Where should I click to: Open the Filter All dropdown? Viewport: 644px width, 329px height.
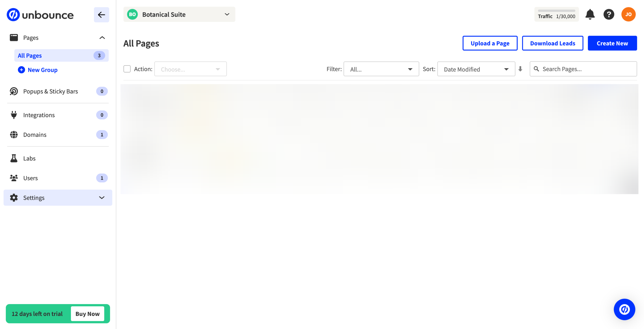tap(381, 69)
